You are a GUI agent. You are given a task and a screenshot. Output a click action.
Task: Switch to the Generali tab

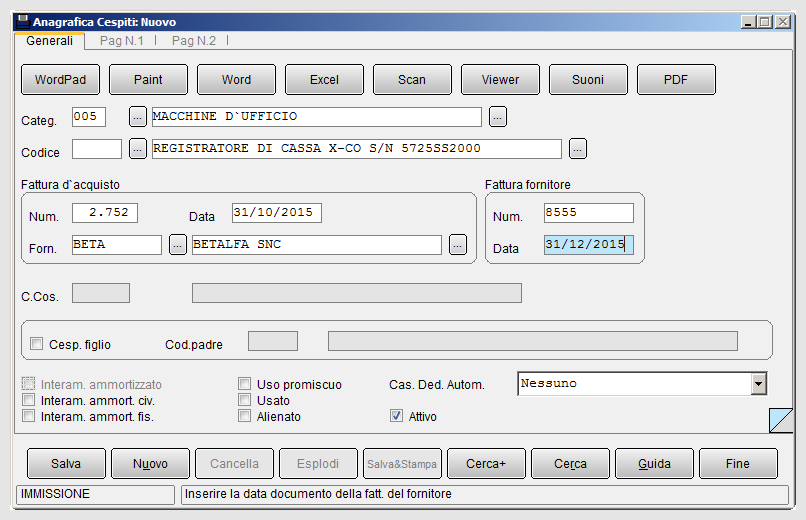pyautogui.click(x=49, y=41)
